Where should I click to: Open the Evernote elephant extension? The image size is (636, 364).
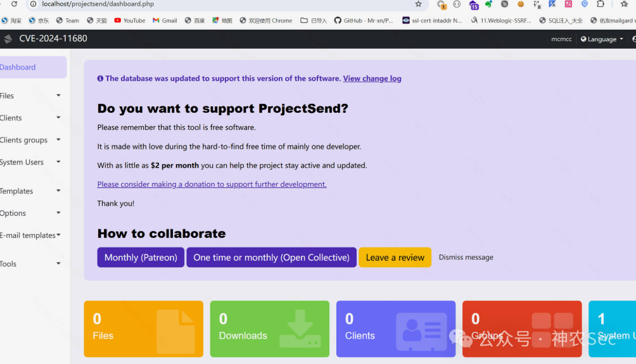tap(488, 4)
